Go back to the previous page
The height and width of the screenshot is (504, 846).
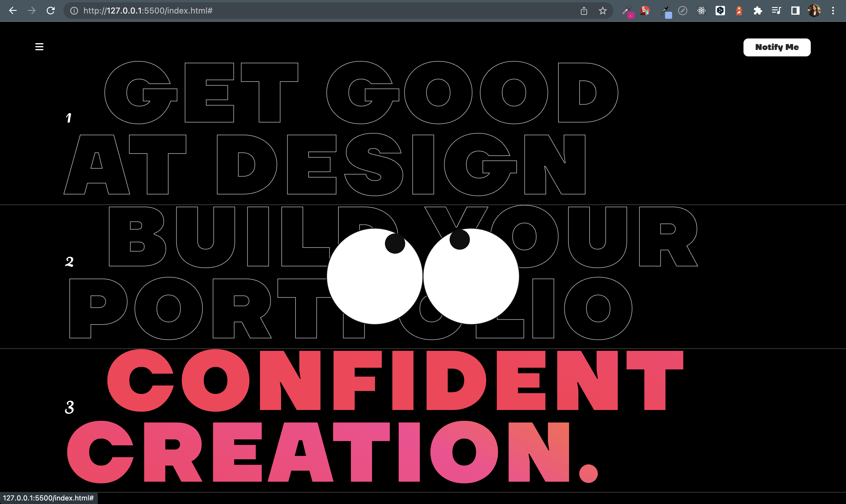[x=13, y=11]
